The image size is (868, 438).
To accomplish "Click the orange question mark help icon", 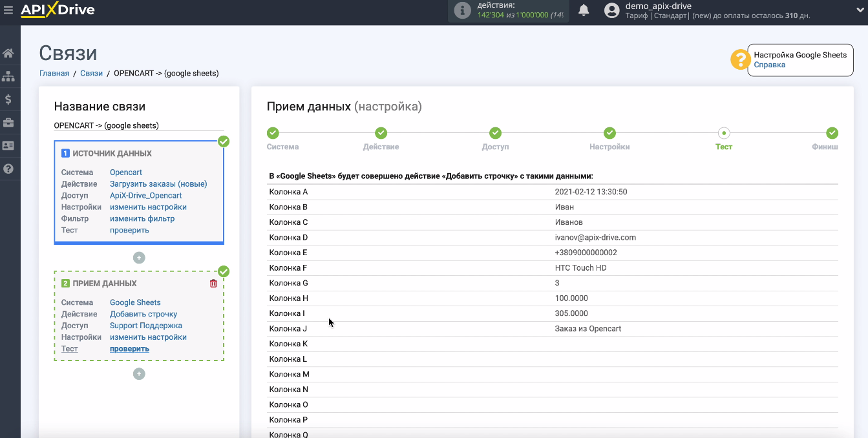I will tap(739, 59).
